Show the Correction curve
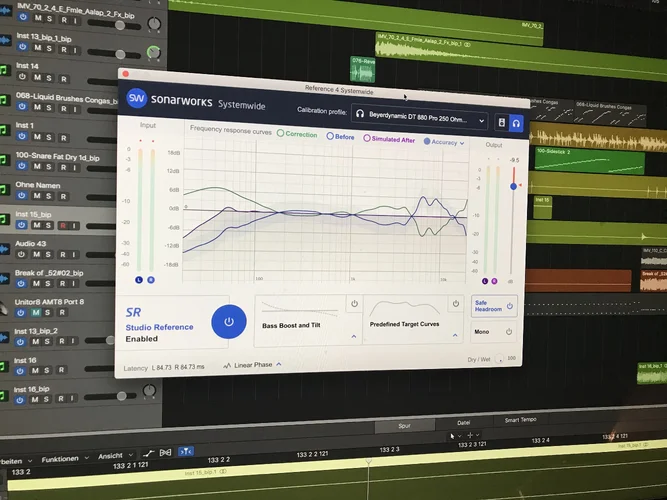Image resolution: width=667 pixels, height=500 pixels. point(297,134)
